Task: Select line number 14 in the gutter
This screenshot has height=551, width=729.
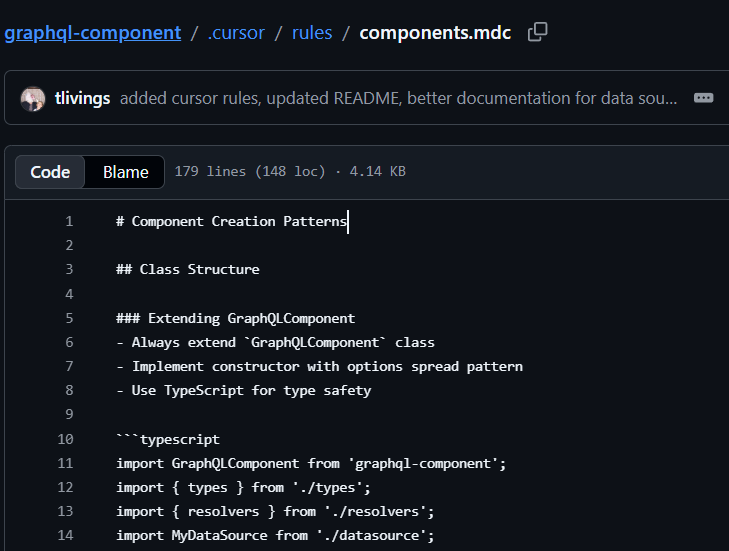Action: 66,535
